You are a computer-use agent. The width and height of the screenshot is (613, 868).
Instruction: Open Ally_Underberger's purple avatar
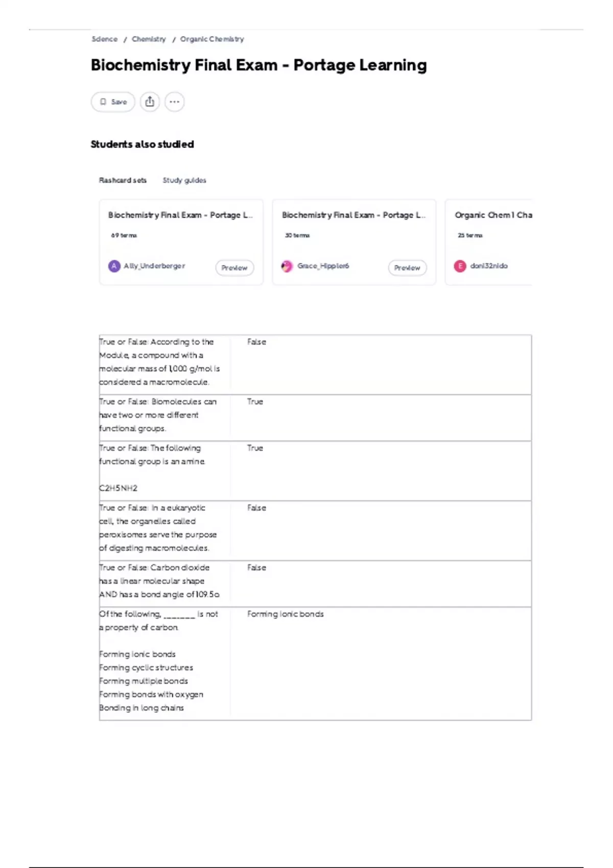[x=114, y=266]
